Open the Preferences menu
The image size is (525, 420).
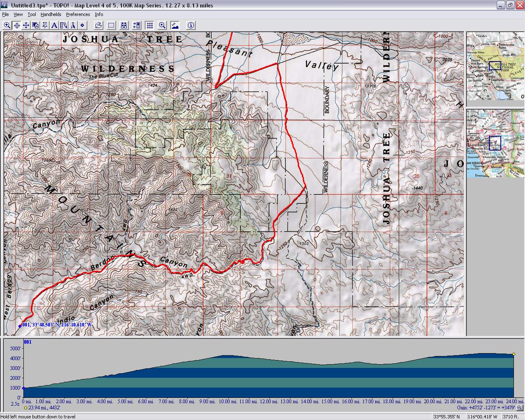tap(78, 14)
